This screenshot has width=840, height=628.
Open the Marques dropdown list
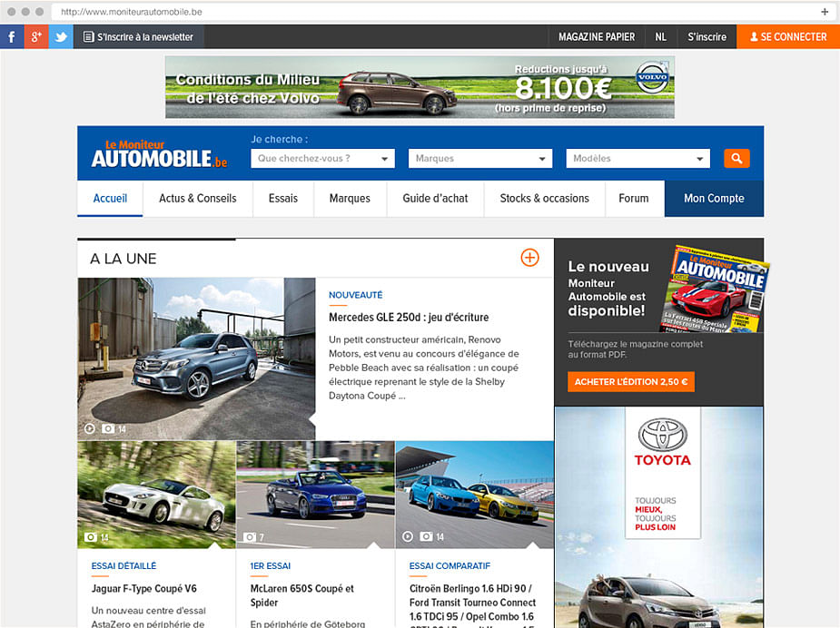[480, 159]
